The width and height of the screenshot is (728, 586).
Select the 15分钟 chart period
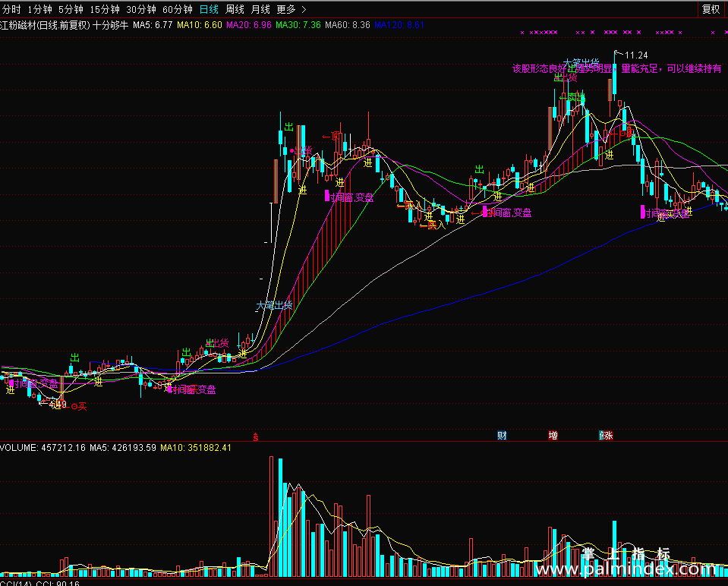pos(105,9)
